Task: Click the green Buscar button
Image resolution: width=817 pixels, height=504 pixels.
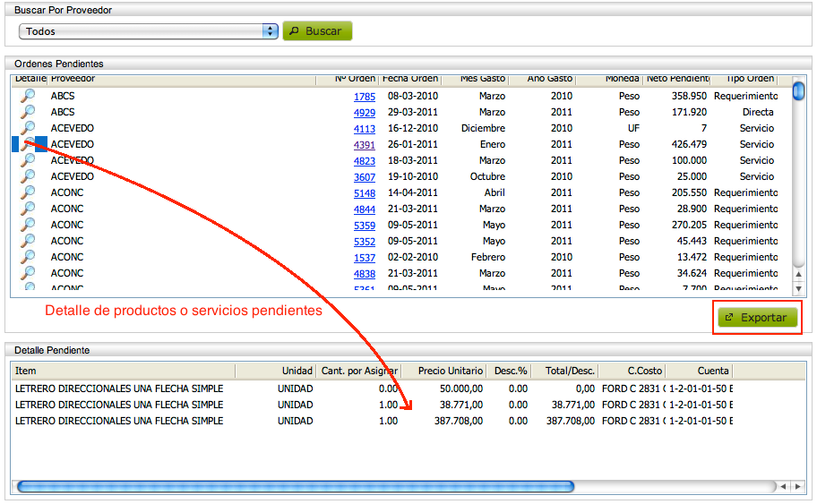Action: click(317, 31)
